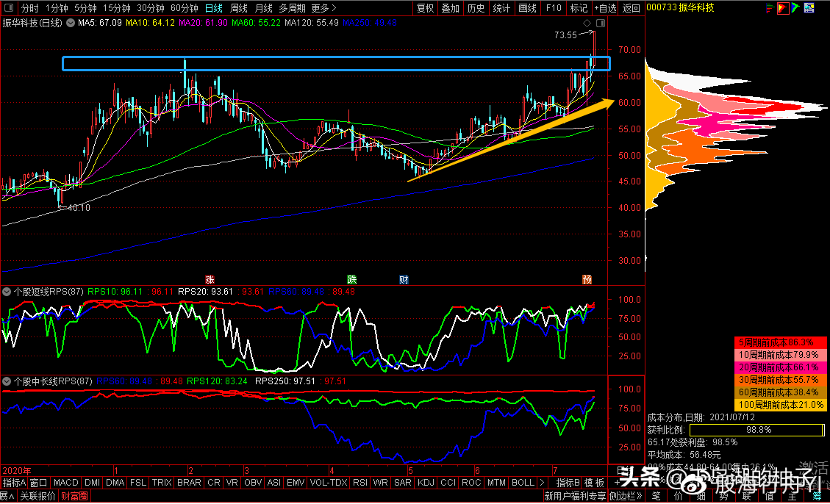Select the MACD indicator tab

[65, 483]
